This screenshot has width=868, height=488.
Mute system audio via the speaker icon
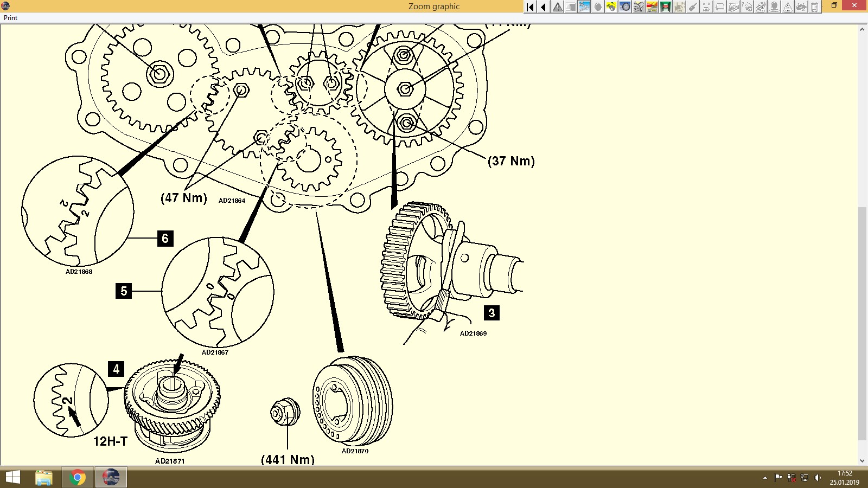[x=818, y=477]
